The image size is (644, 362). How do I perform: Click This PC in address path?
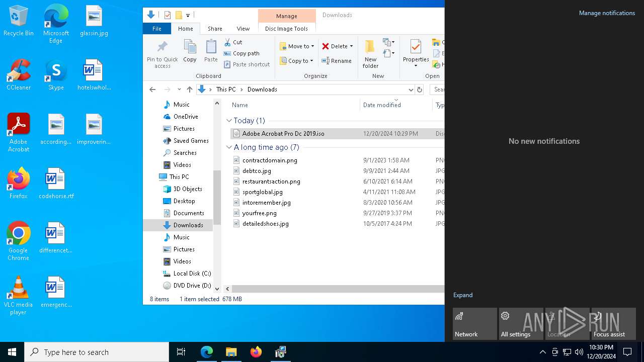226,89
